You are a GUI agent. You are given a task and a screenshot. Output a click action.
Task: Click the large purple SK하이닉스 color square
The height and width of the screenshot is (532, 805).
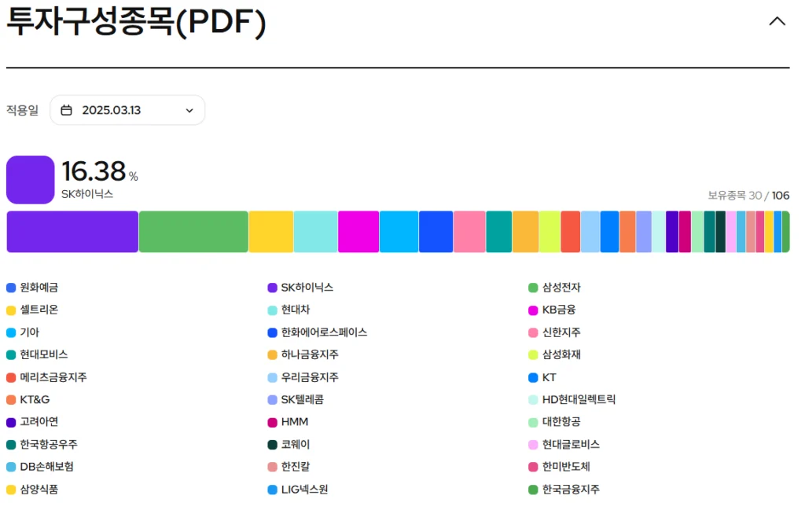[x=30, y=179]
